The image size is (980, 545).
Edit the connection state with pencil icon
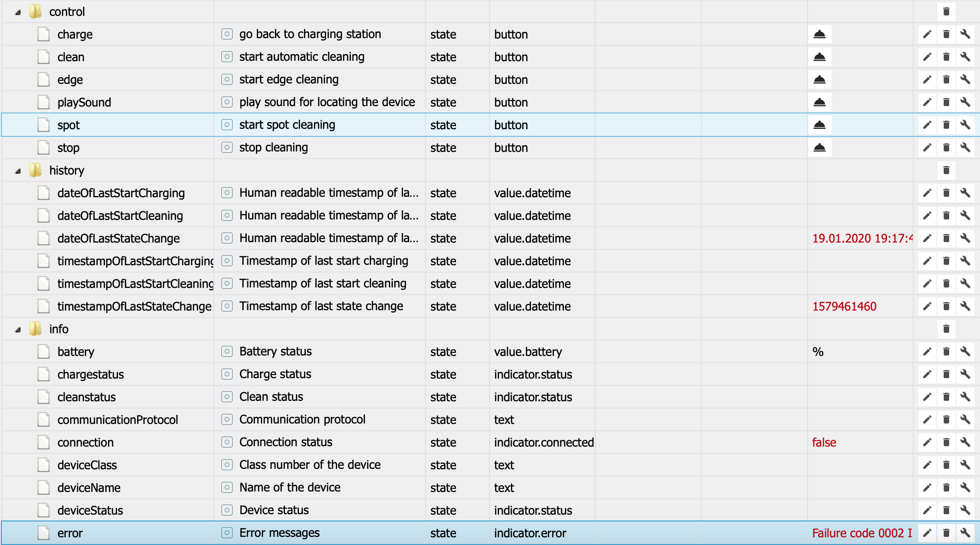coord(927,443)
